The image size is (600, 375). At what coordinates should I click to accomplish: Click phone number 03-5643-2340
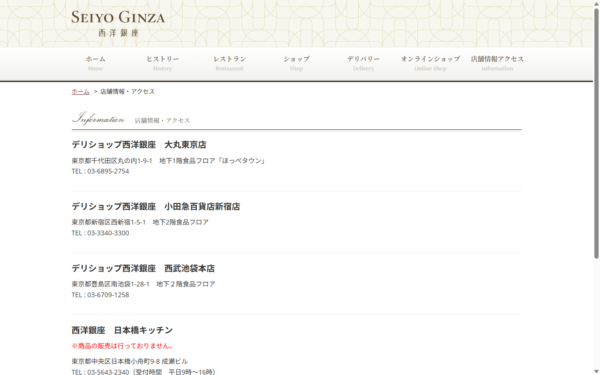coord(108,372)
